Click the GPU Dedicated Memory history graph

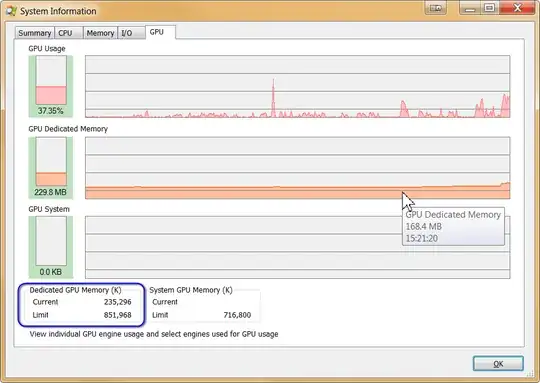coord(298,168)
